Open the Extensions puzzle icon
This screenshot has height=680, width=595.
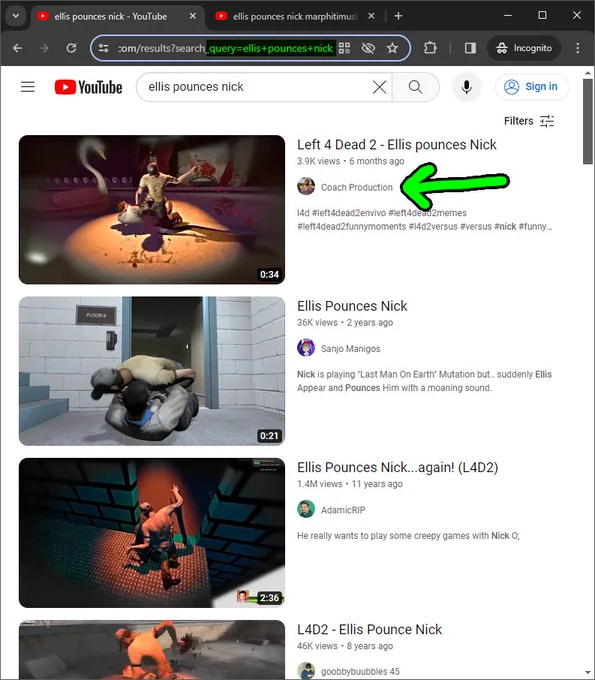click(x=430, y=48)
